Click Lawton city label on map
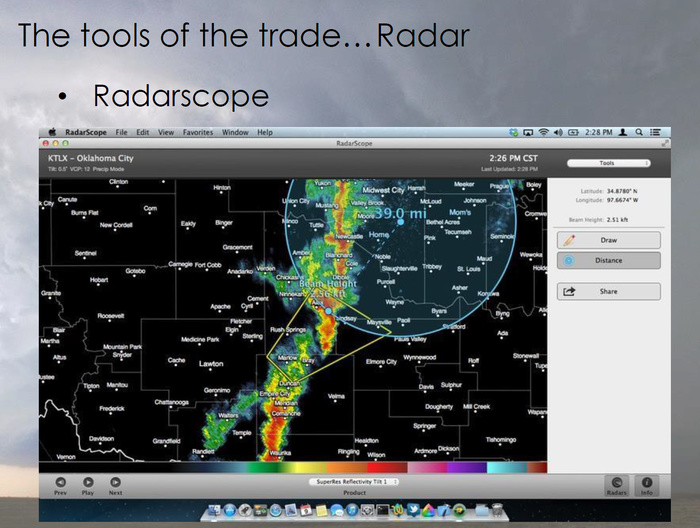The width and height of the screenshot is (700, 528). click(211, 364)
